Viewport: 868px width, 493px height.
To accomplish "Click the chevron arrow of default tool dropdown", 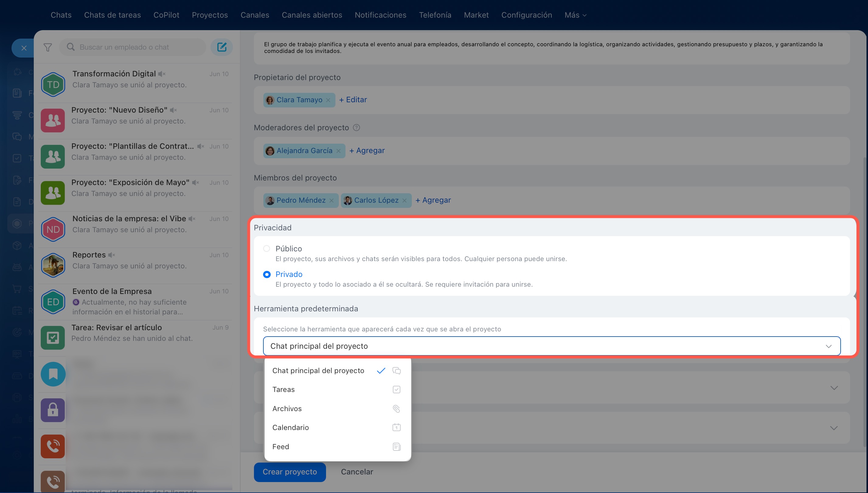I will (828, 346).
